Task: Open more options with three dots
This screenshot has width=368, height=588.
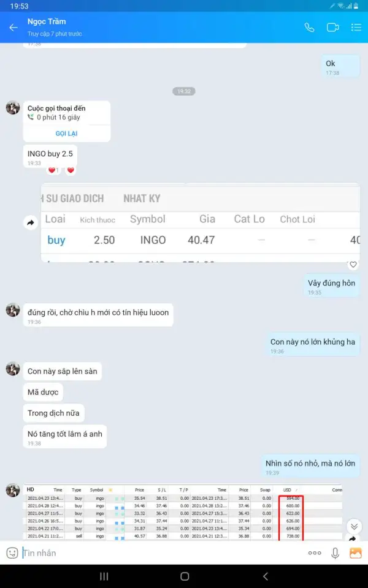Action: [314, 552]
